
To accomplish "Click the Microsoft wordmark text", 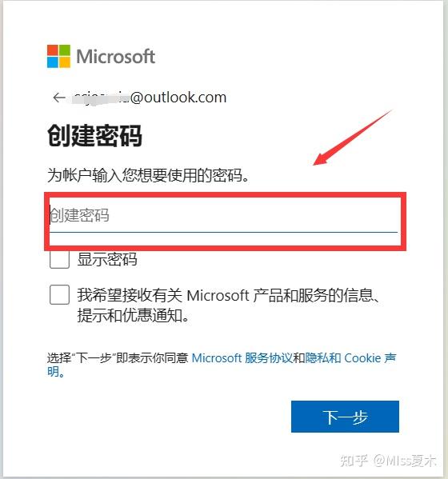I will pyautogui.click(x=115, y=57).
